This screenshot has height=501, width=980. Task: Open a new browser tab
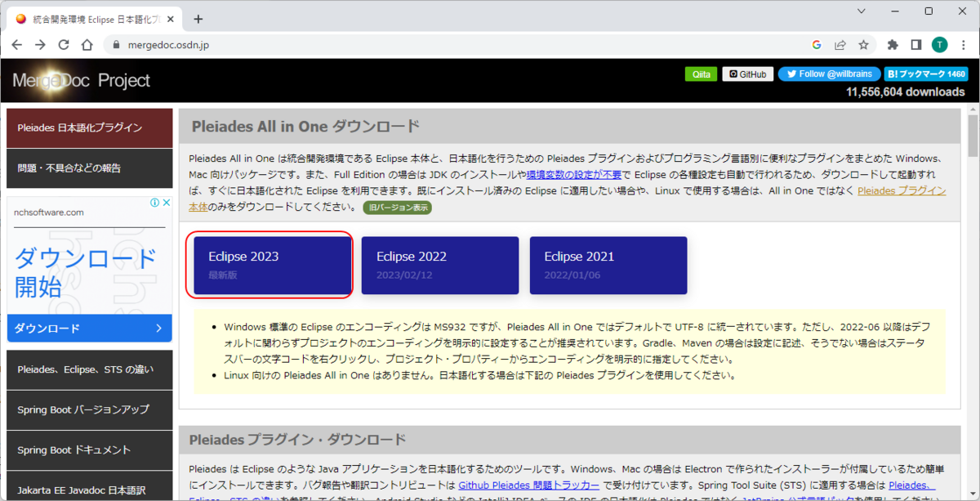(198, 19)
